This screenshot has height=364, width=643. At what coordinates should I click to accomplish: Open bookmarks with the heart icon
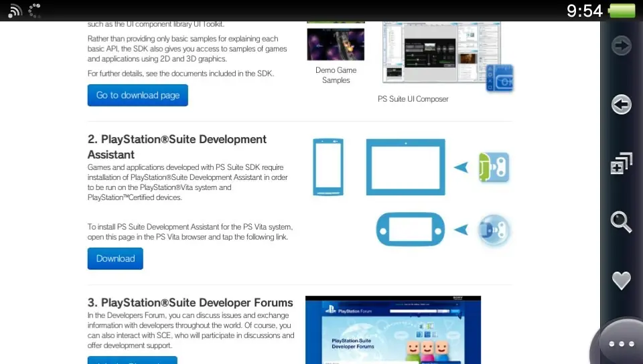[622, 281]
